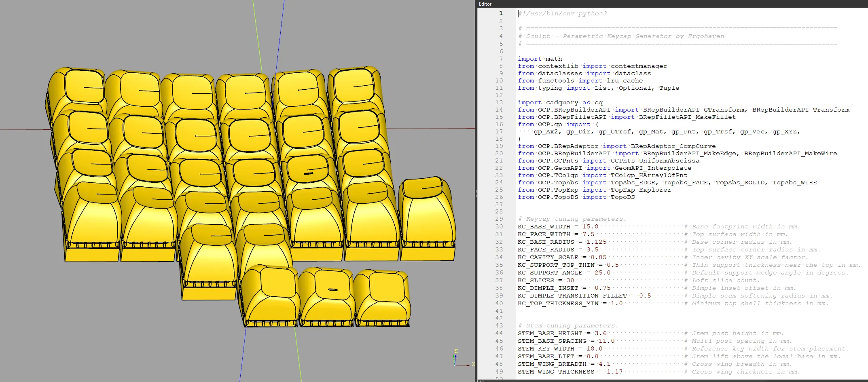868x382 pixels.
Task: Click the KC_SLICES value 30
Action: click(x=570, y=281)
